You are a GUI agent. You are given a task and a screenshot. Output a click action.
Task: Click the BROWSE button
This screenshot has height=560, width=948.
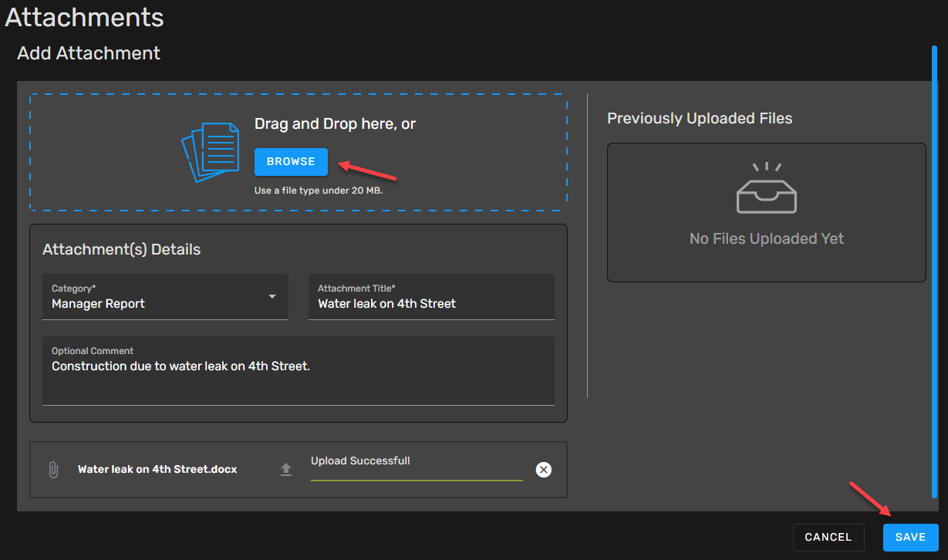tap(291, 162)
